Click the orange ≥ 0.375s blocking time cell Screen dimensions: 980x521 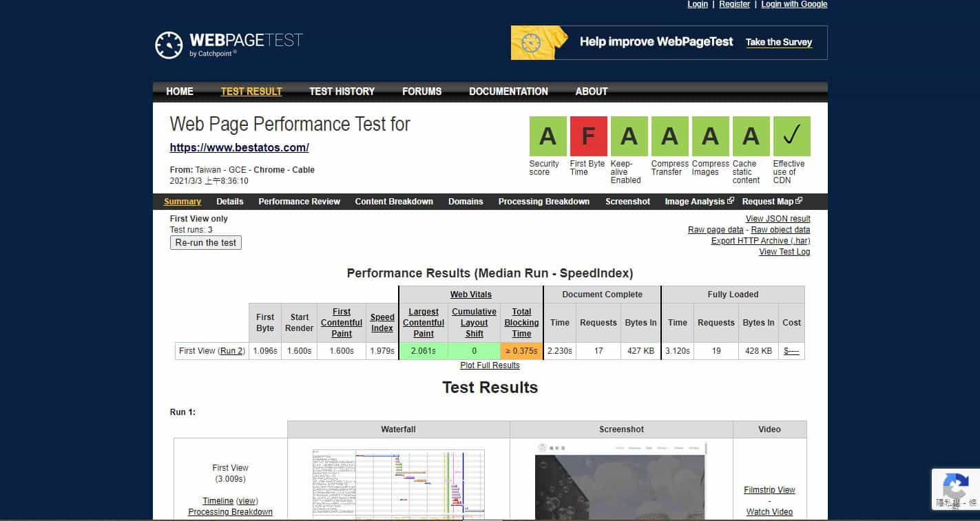[x=522, y=351]
